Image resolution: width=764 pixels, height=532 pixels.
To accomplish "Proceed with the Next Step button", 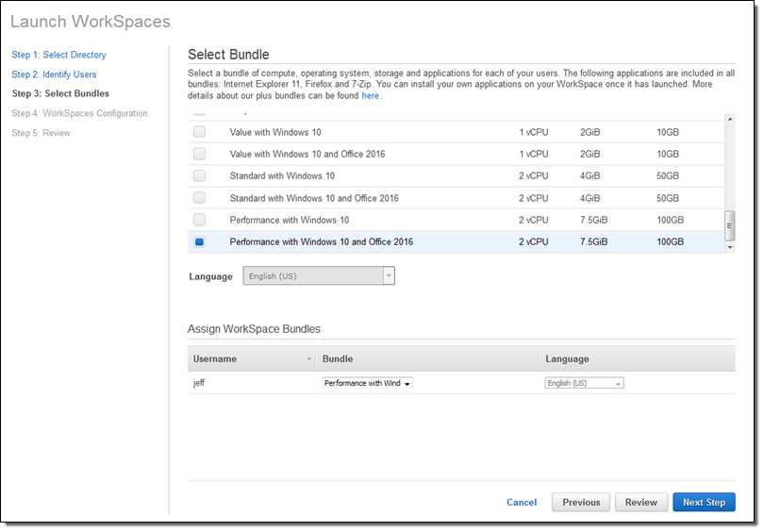I will pos(704,503).
